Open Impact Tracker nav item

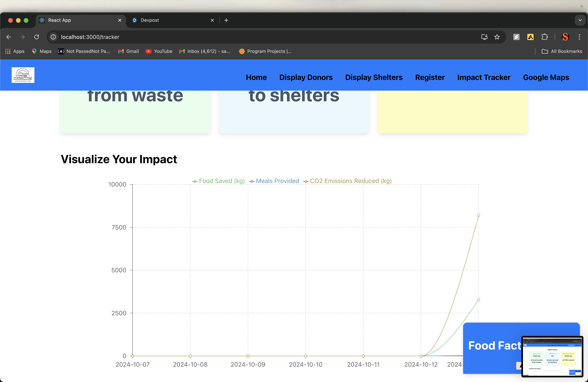tap(484, 78)
